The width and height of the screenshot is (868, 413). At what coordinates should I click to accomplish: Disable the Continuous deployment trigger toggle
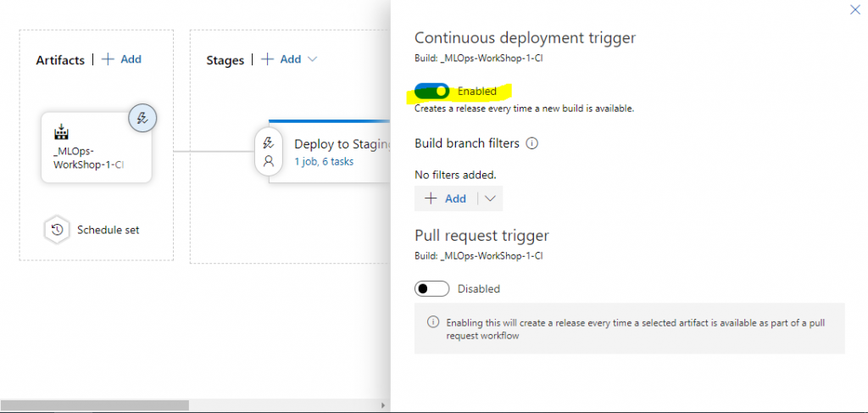431,91
